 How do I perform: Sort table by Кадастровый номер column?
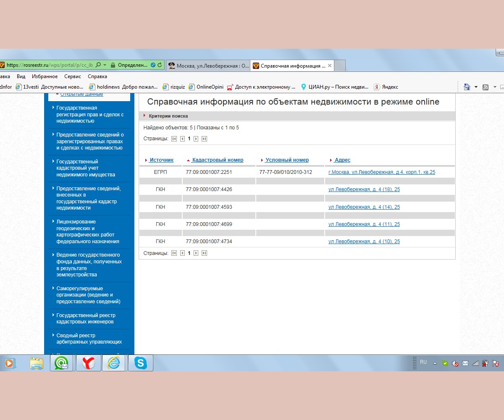pyautogui.click(x=217, y=160)
